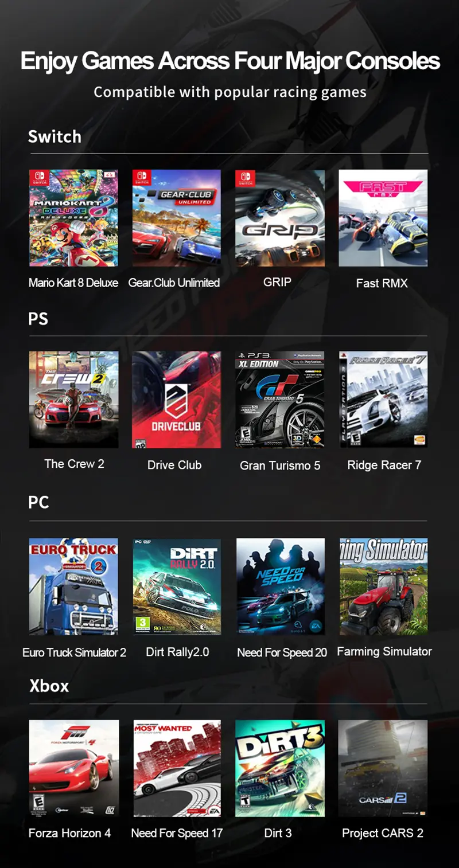Open the Dirt Rally 2.0 cover image
Screen dimensions: 459x868
pyautogui.click(x=177, y=587)
